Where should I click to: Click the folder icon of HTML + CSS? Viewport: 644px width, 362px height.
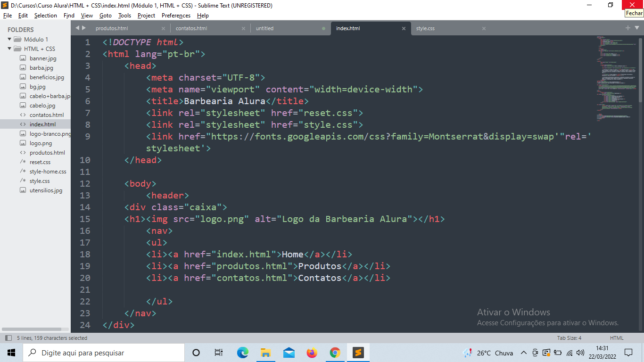(x=17, y=49)
